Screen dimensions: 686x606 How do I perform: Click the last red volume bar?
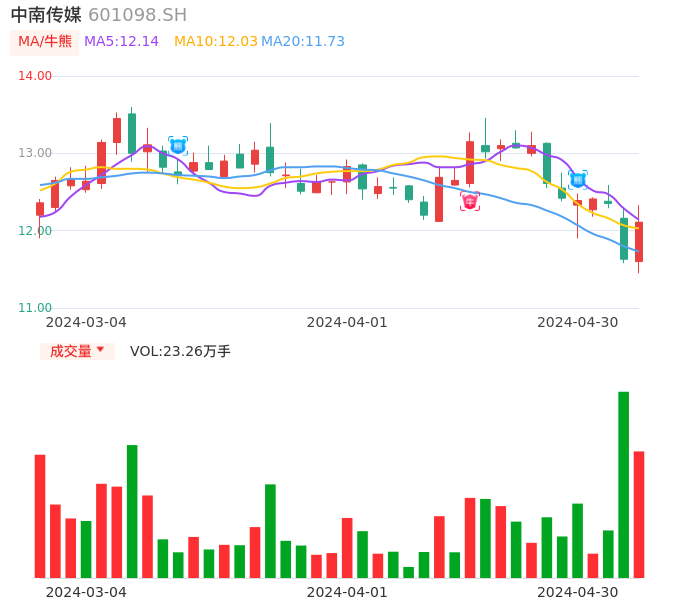tap(639, 515)
